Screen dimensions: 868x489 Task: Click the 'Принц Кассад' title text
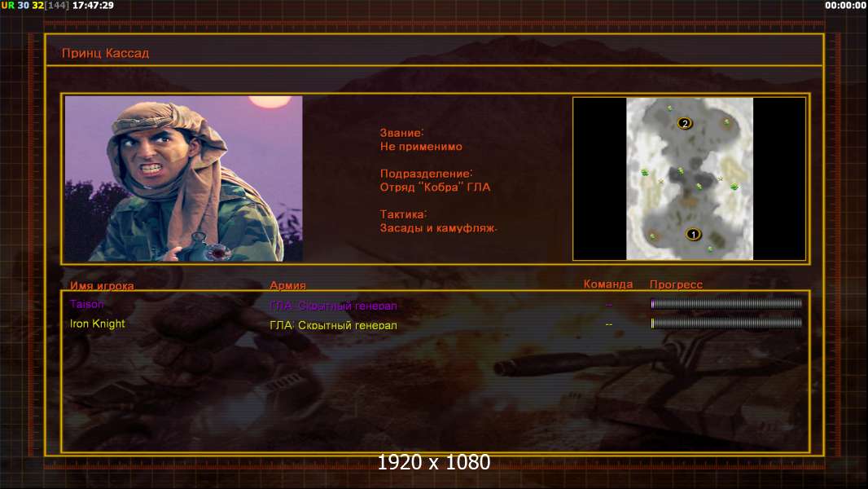click(x=105, y=53)
